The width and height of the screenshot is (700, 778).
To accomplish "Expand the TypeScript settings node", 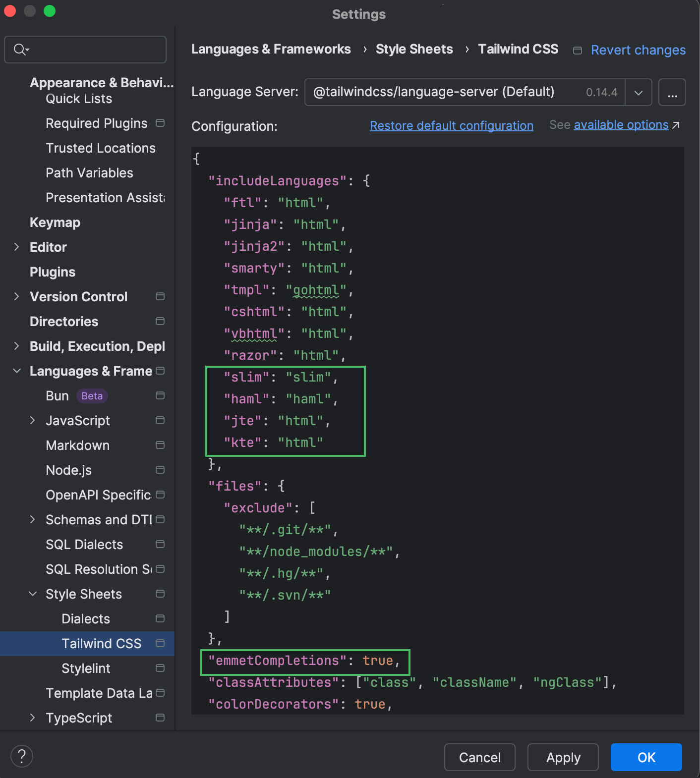I will [33, 718].
